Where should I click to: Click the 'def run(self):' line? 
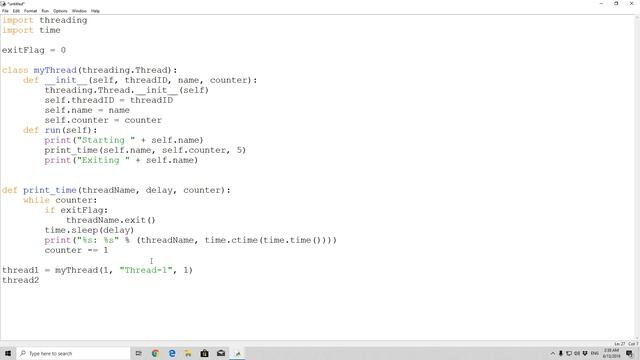pos(60,130)
